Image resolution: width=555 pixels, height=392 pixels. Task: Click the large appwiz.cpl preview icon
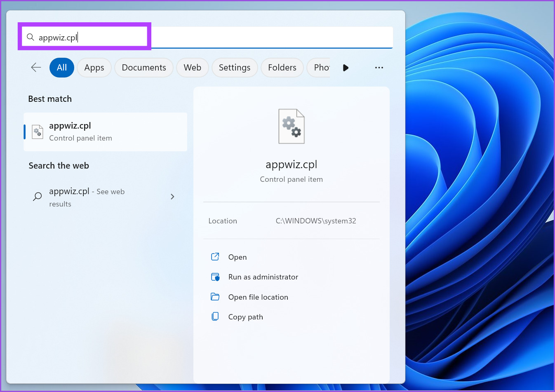point(291,126)
